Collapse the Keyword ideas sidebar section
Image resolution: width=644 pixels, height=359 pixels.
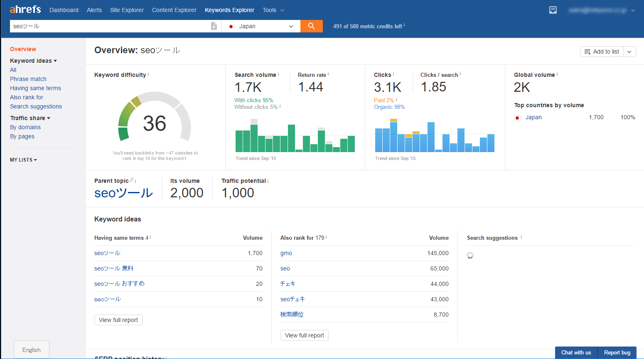[34, 61]
